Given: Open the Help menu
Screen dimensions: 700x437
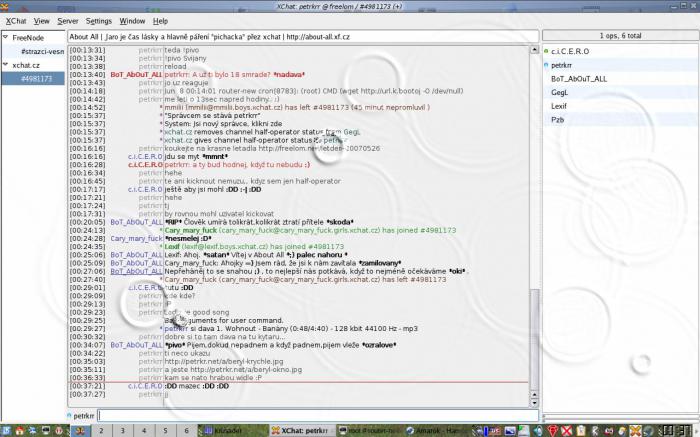Looking at the screenshot, I should 160,21.
